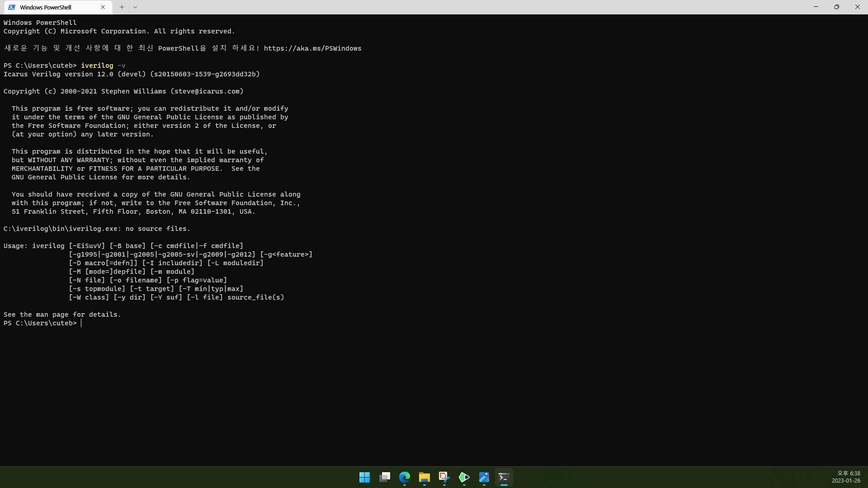Open the Windows Start menu

click(364, 477)
